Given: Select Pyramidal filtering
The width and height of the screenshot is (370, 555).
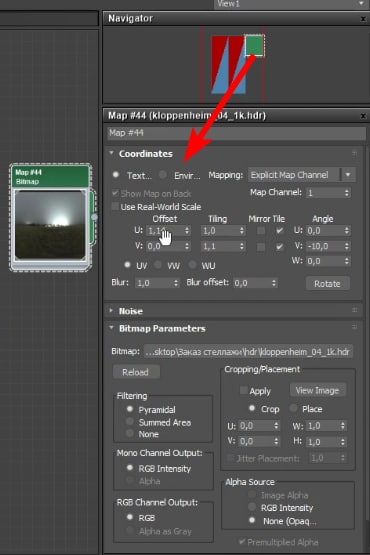Looking at the screenshot, I should [130, 409].
